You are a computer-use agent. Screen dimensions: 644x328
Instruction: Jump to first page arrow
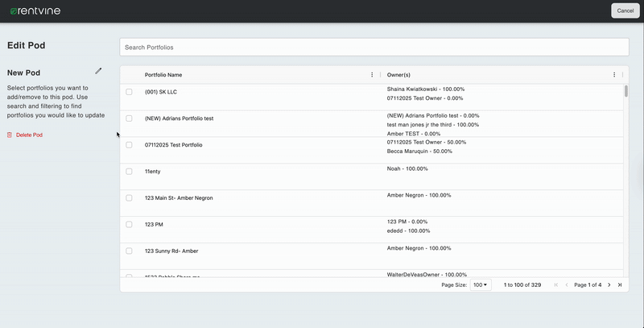pyautogui.click(x=555, y=285)
